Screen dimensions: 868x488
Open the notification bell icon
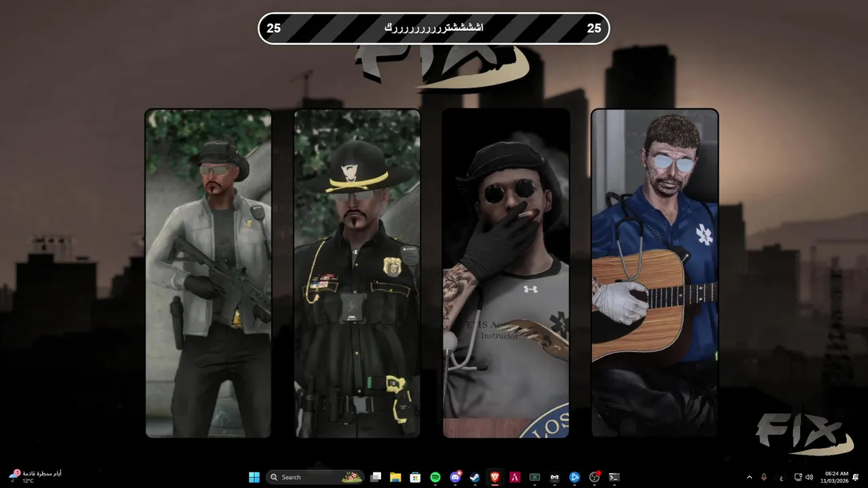tap(856, 477)
